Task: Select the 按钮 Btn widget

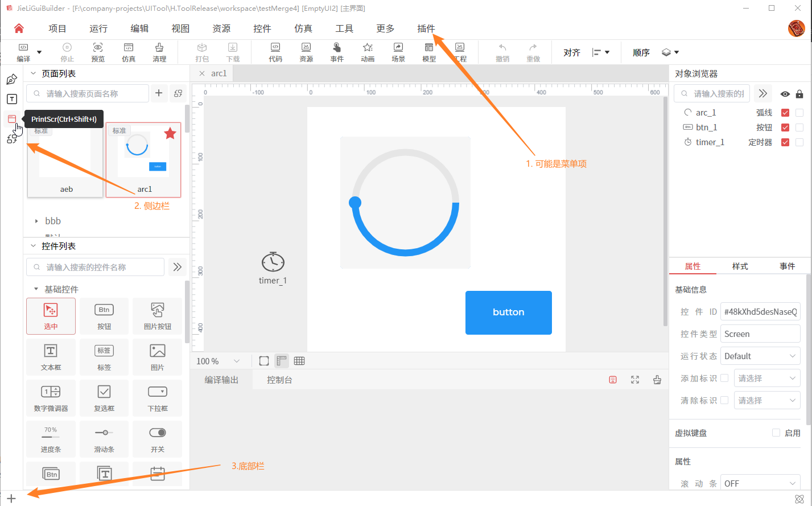Action: pos(104,316)
